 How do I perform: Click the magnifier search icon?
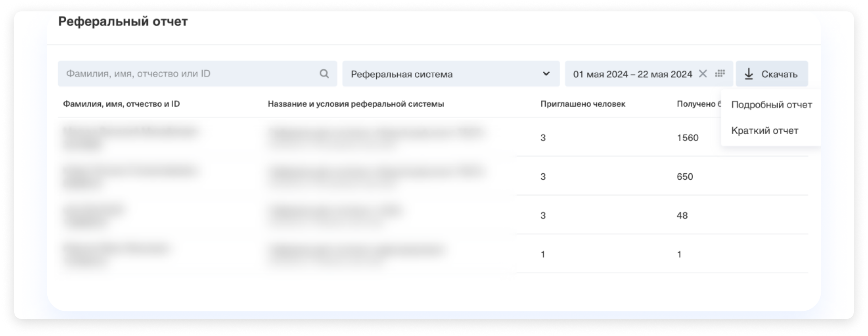(x=324, y=74)
